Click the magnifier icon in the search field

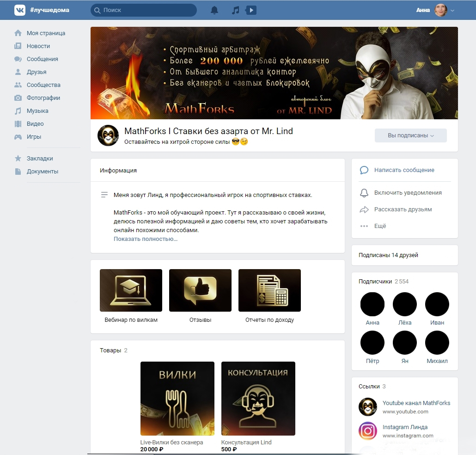pyautogui.click(x=97, y=10)
